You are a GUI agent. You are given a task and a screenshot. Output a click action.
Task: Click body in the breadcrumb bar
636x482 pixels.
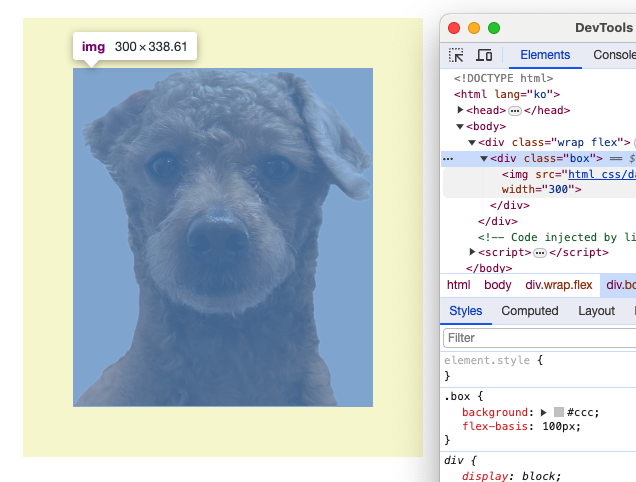[x=498, y=285]
